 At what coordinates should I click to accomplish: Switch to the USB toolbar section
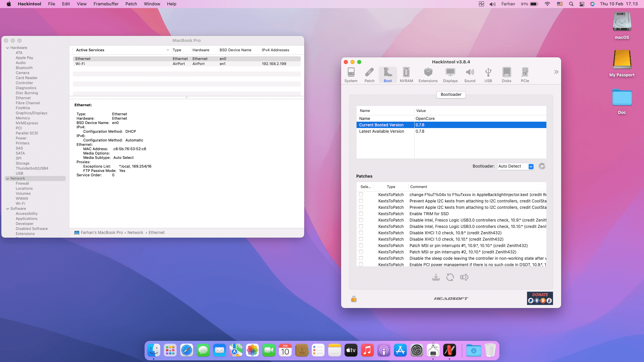[x=488, y=75]
